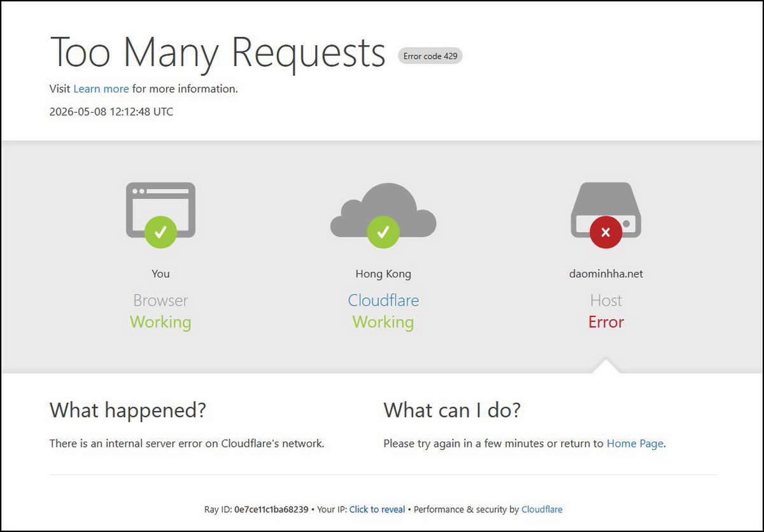Click the Working status under Browser
The width and height of the screenshot is (764, 532).
160,322
